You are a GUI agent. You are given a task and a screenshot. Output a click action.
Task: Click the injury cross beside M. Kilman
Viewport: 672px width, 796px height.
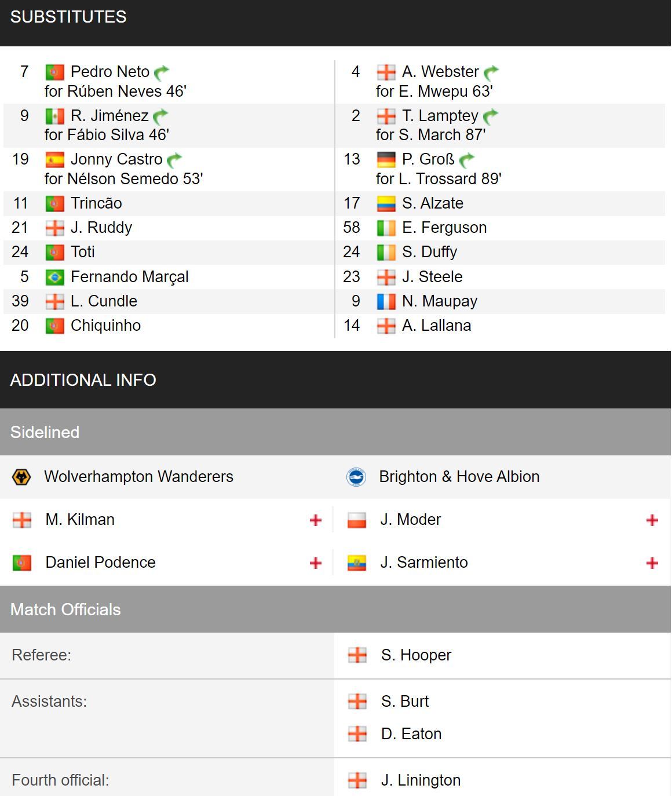(316, 520)
